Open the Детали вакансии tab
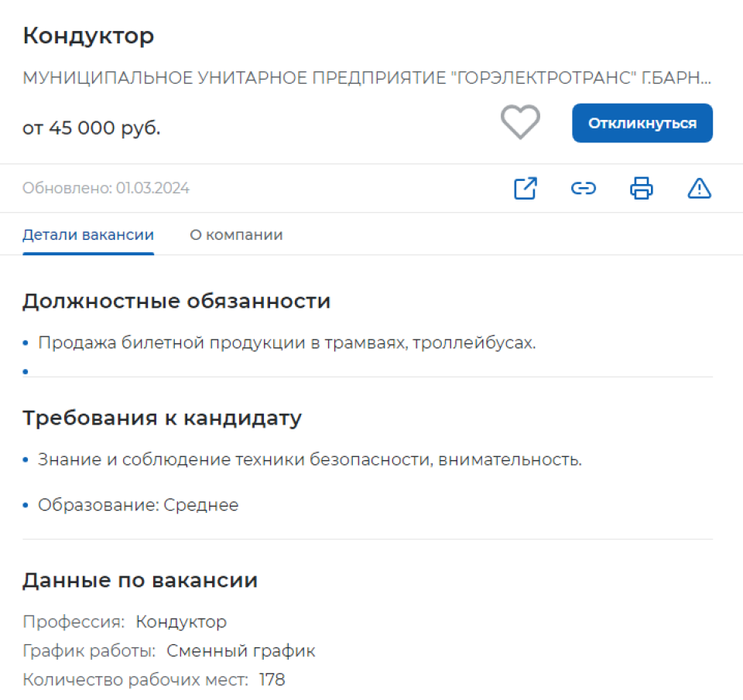Viewport: 743px width, 700px height. 87,234
